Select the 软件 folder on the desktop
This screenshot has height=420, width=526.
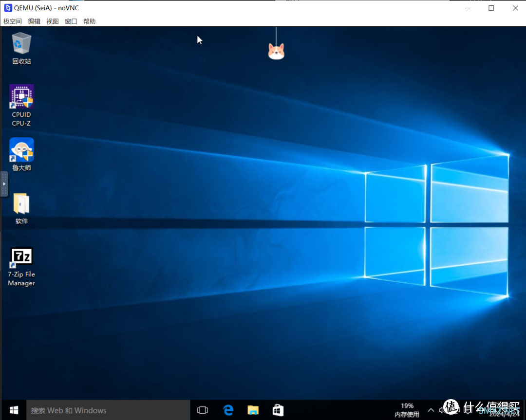point(21,208)
